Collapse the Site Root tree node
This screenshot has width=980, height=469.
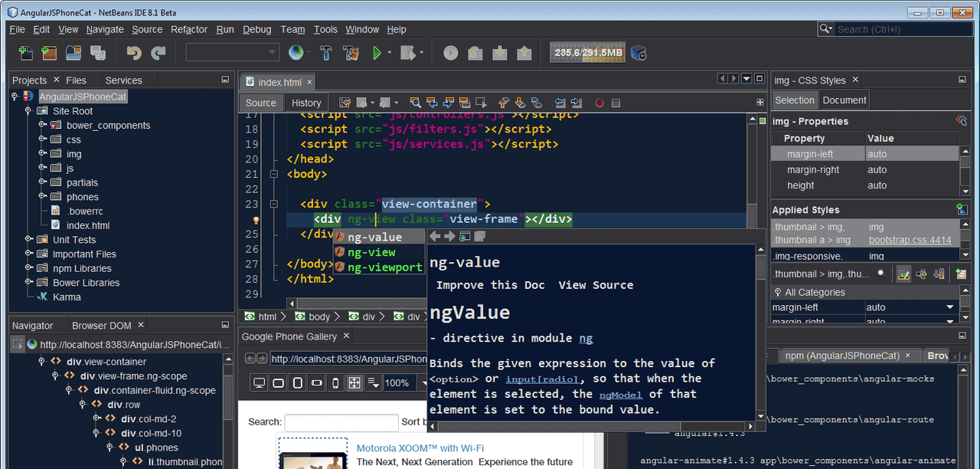point(29,111)
